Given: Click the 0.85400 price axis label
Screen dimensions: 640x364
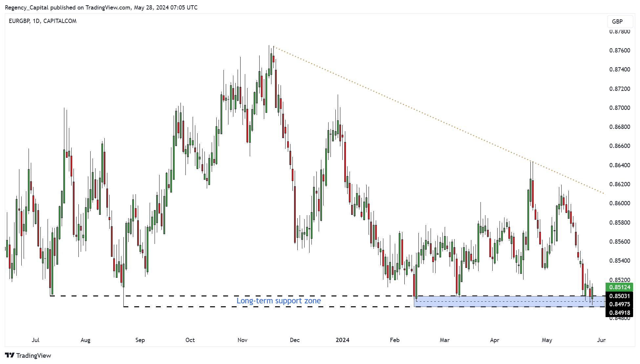Looking at the screenshot, I should [x=620, y=261].
